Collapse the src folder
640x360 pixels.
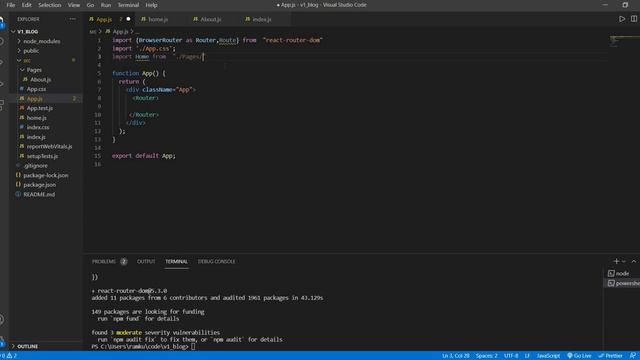click(x=27, y=60)
